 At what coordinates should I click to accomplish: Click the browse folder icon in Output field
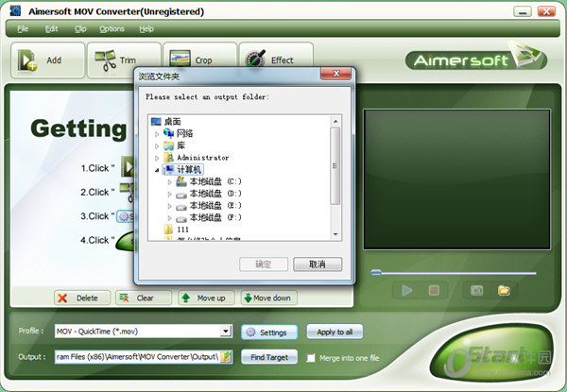226,357
